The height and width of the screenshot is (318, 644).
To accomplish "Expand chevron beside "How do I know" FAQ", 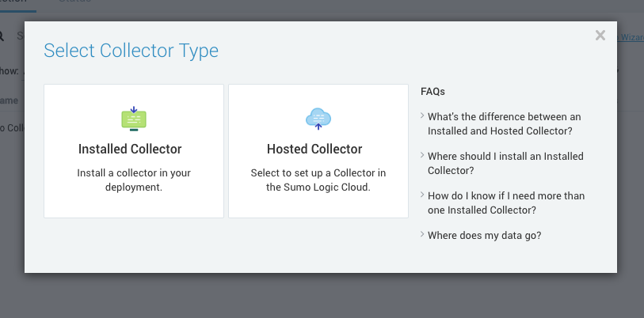I will pyautogui.click(x=422, y=195).
